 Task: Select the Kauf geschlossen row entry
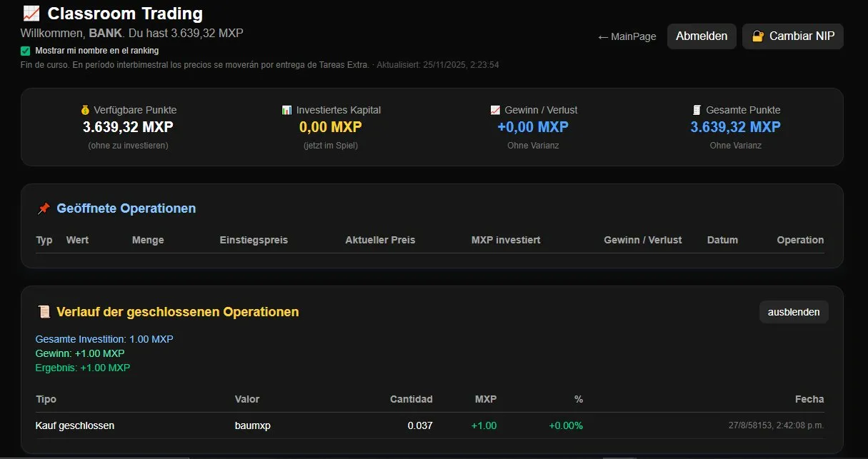click(75, 425)
